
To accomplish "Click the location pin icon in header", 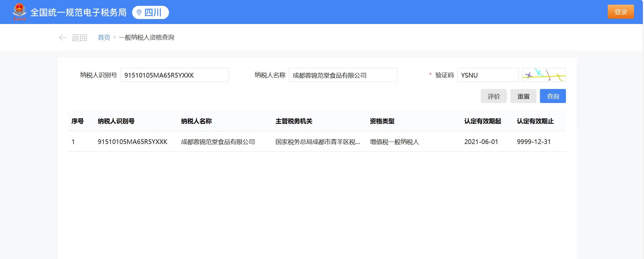I will 139,12.
